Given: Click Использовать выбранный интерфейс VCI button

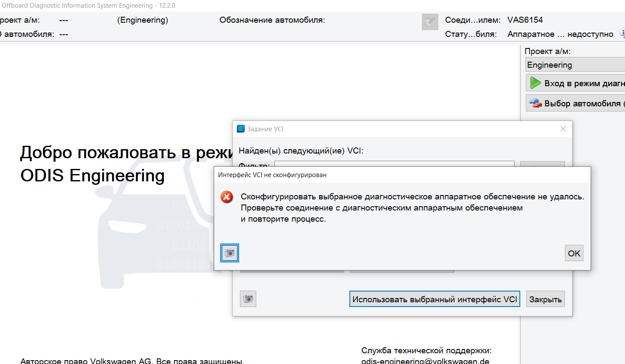Looking at the screenshot, I should (435, 299).
